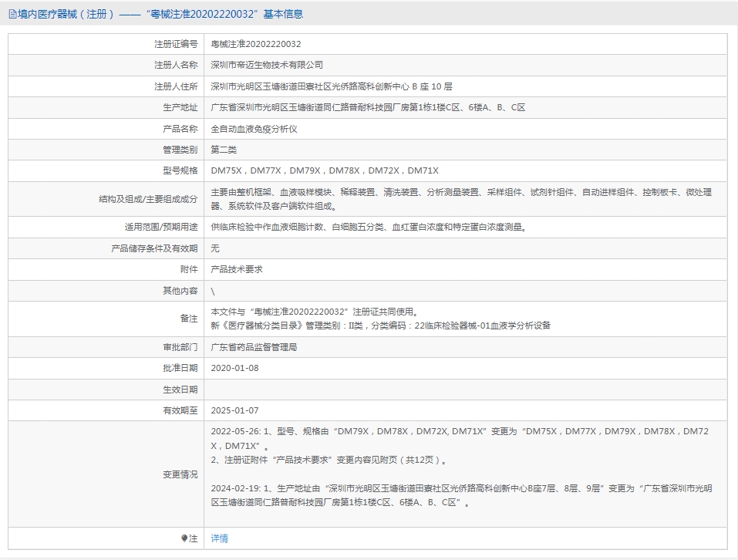Select the text starting 主要由整机框架

point(461,199)
